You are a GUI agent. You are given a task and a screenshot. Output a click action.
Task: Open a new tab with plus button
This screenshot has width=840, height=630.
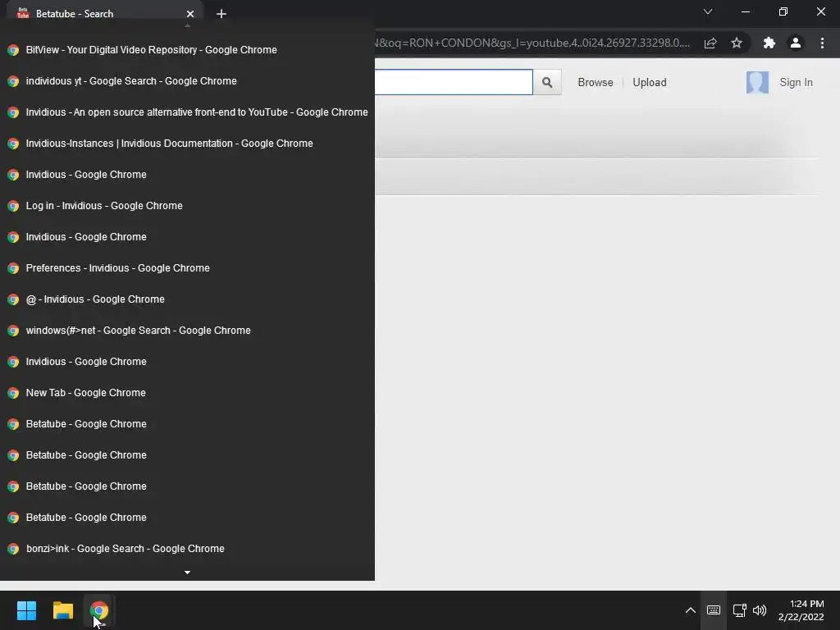coord(221,14)
